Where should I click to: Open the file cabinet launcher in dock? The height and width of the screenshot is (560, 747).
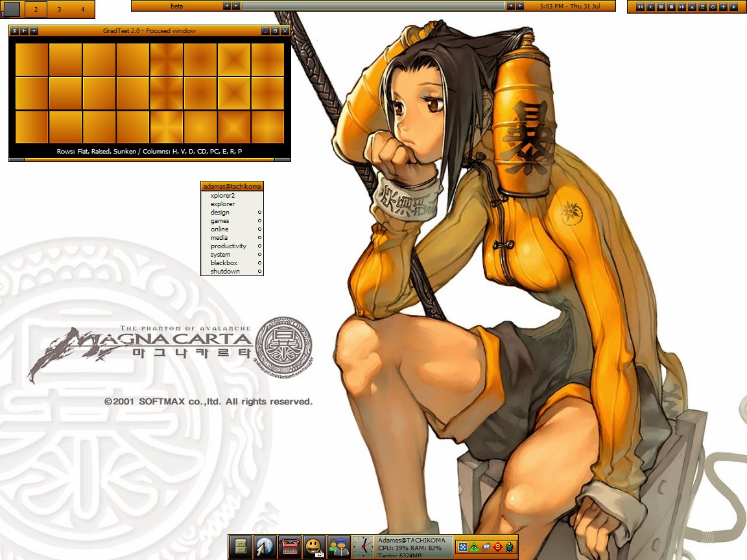coord(241,546)
